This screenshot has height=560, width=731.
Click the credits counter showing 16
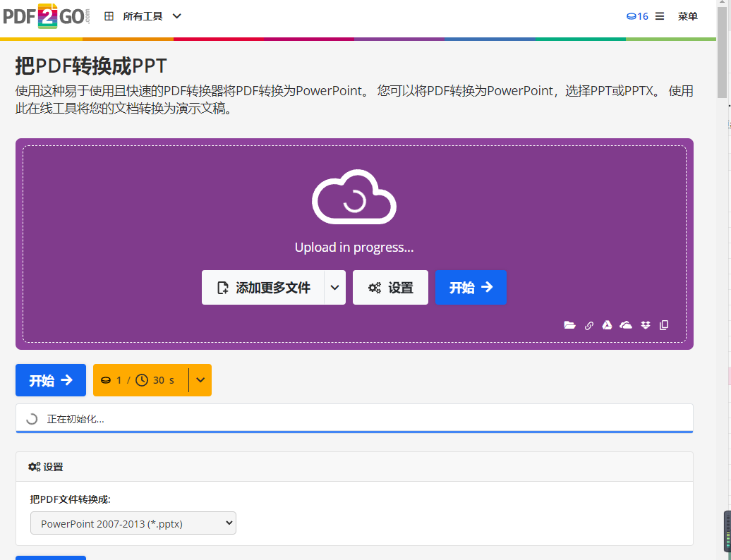pyautogui.click(x=637, y=17)
